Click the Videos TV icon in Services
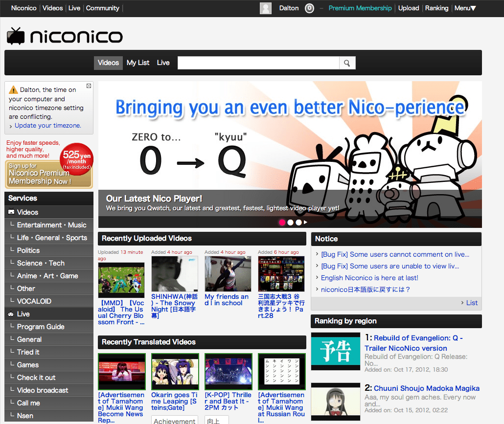The height and width of the screenshot is (424, 504). [11, 212]
